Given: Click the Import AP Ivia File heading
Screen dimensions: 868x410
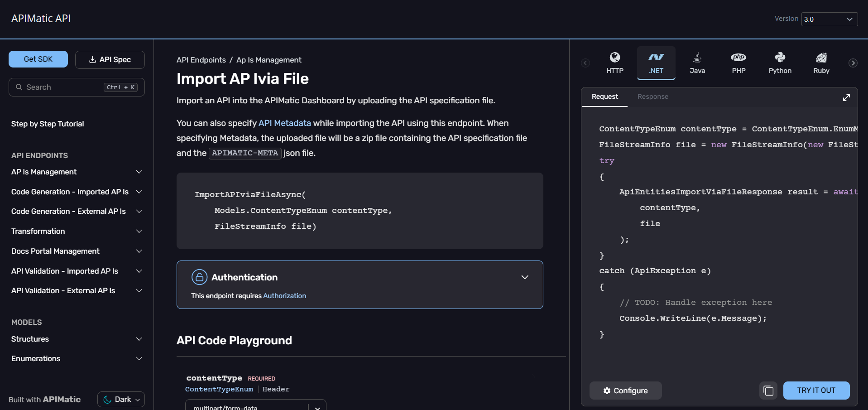Looking at the screenshot, I should point(243,79).
